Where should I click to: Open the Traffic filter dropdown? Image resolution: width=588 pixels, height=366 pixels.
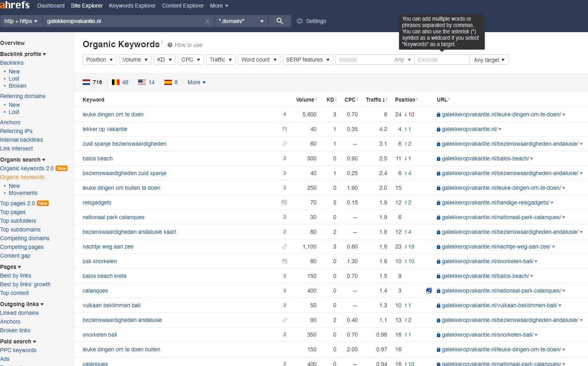221,60
